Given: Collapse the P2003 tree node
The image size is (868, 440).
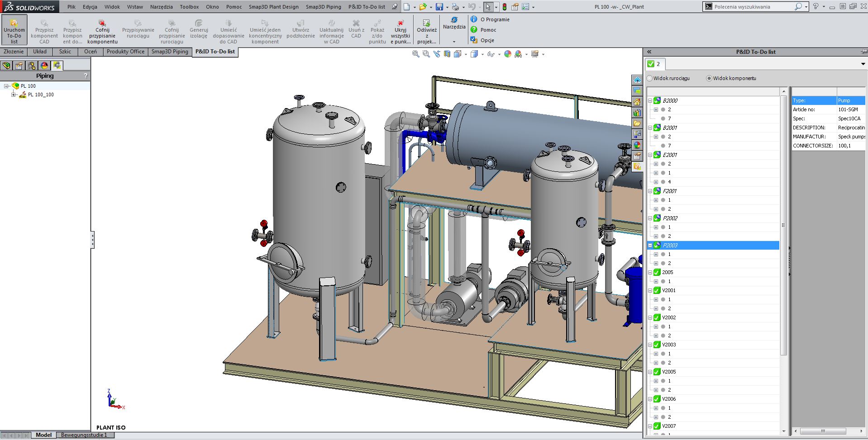Looking at the screenshot, I should (x=650, y=245).
